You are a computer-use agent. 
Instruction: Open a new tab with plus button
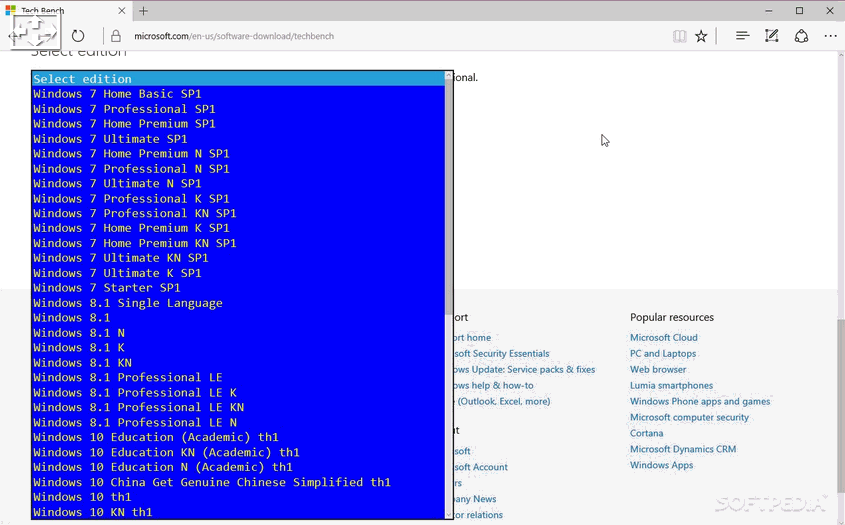point(143,11)
